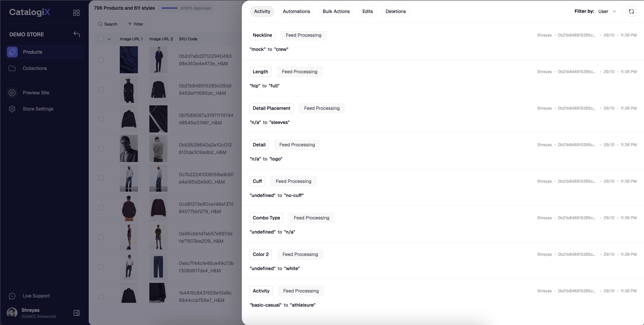Open Live Support chat
The image size is (644, 325).
[x=36, y=296]
